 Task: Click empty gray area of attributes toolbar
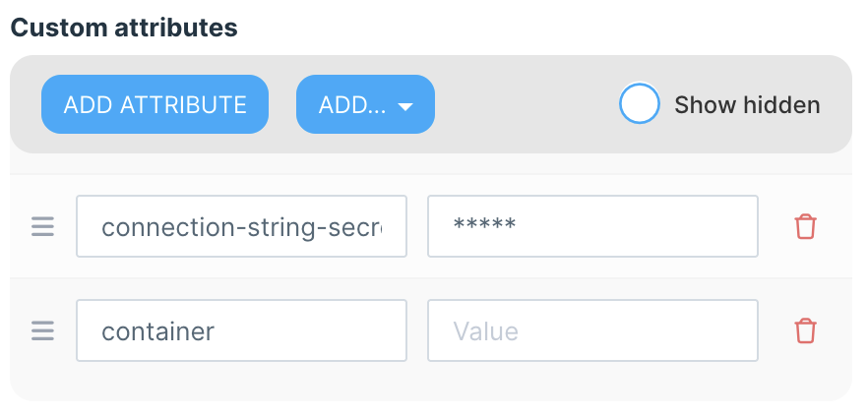(522, 104)
